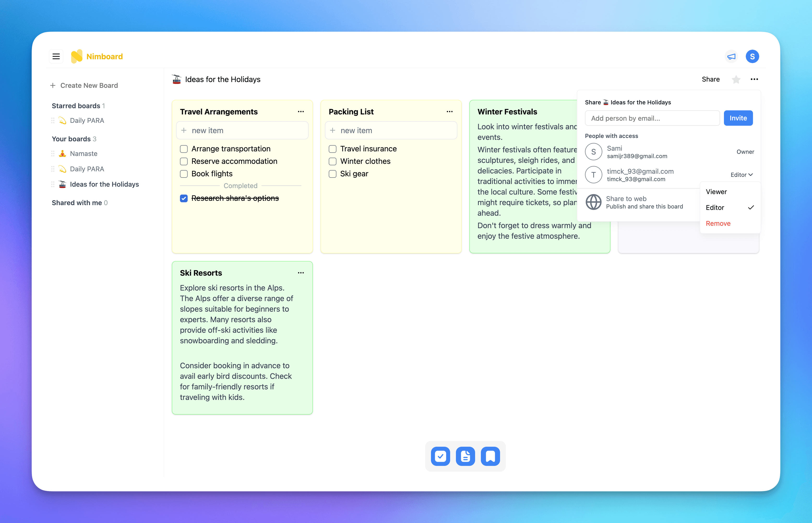Click the Daily PARA starred board
Viewport: 812px width, 523px height.
point(87,120)
